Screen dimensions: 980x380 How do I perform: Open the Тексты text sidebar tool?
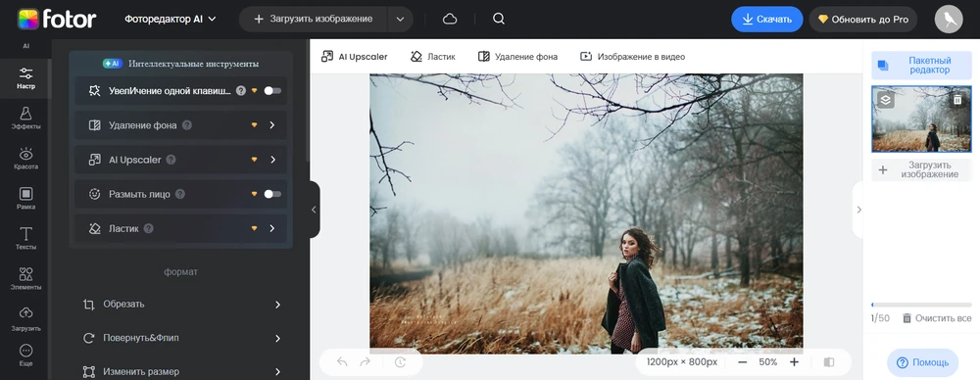[25, 239]
